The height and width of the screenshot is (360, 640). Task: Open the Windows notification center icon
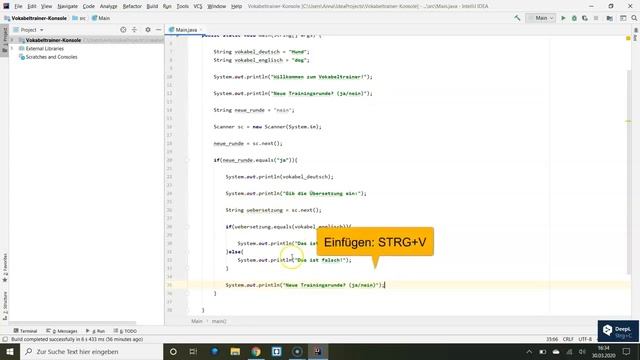point(627,351)
